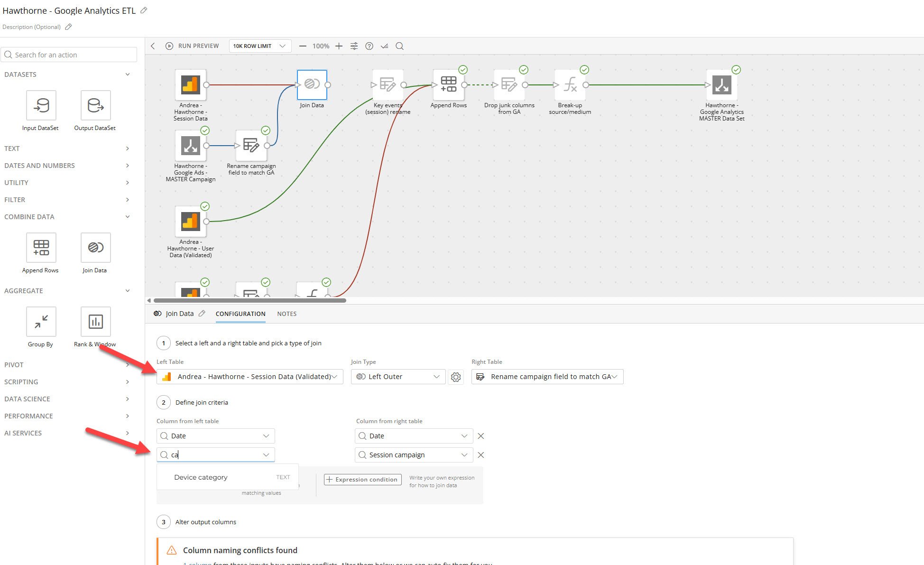Select the Group By action icon
Screen dimensions: 924x565
(41, 322)
